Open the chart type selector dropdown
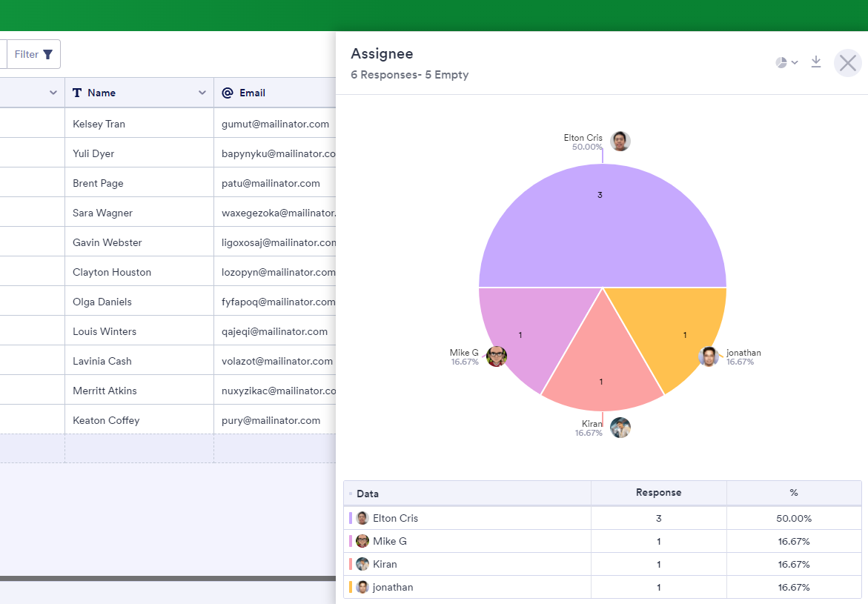The width and height of the screenshot is (868, 604). point(786,63)
